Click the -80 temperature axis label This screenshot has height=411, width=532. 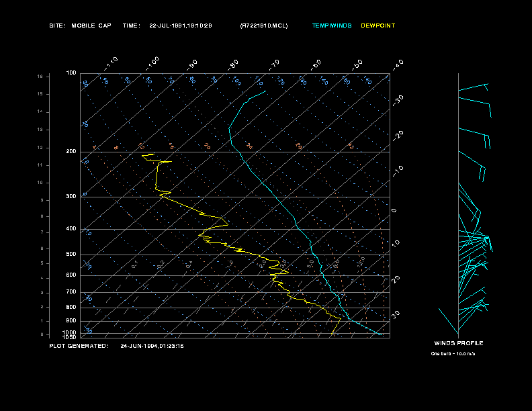pos(232,64)
